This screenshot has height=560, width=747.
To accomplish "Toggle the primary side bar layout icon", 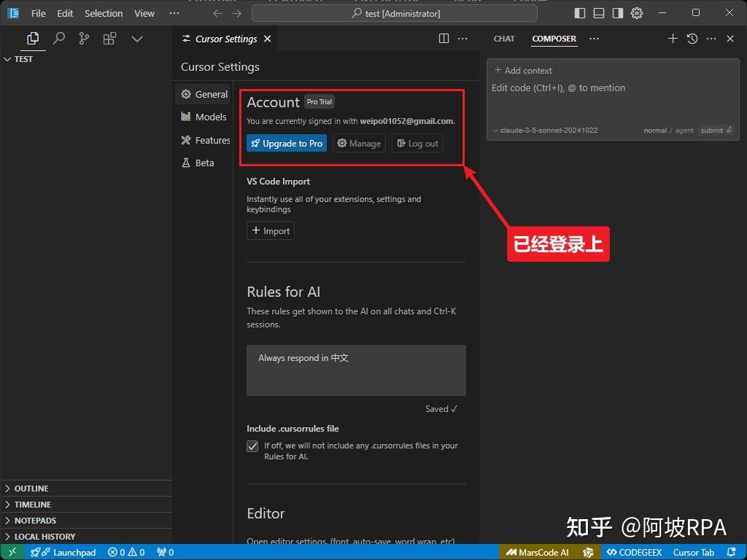I will (580, 13).
